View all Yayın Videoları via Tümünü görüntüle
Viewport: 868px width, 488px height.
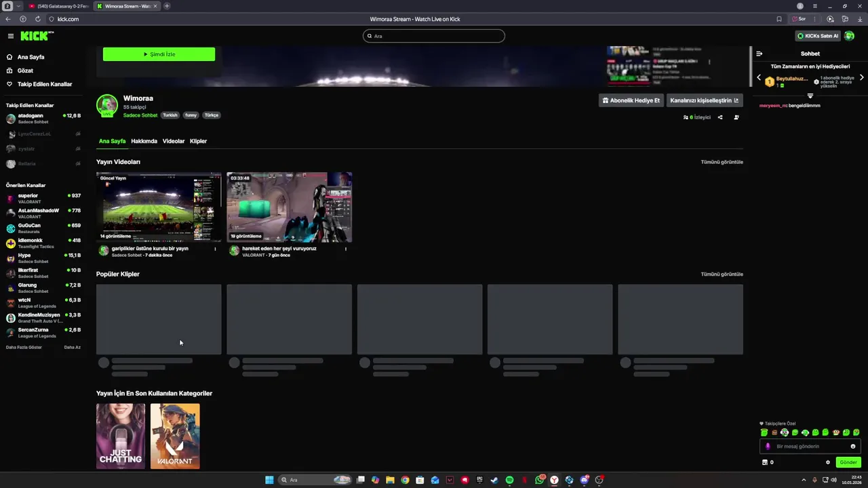click(722, 162)
